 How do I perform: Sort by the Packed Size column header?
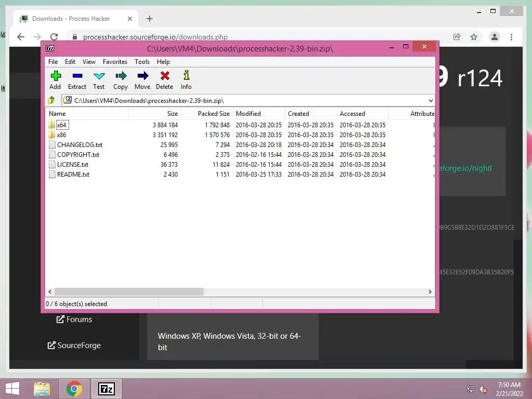(x=206, y=114)
